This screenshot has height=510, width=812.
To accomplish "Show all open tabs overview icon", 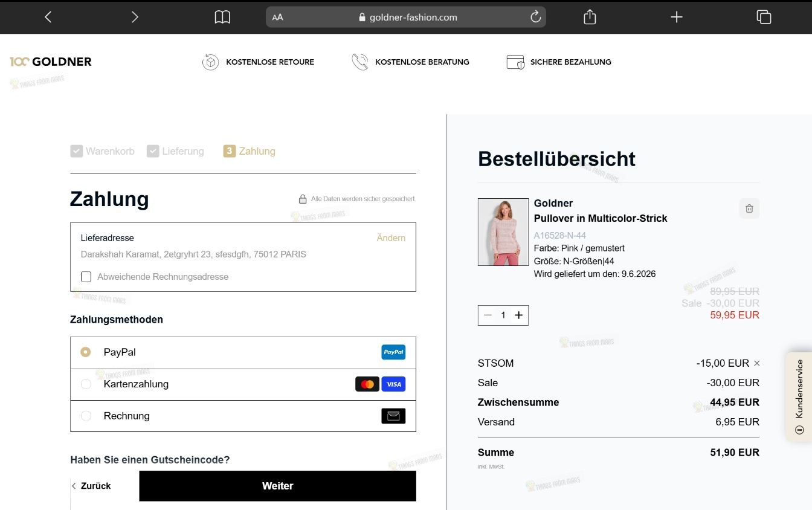I will [x=764, y=17].
